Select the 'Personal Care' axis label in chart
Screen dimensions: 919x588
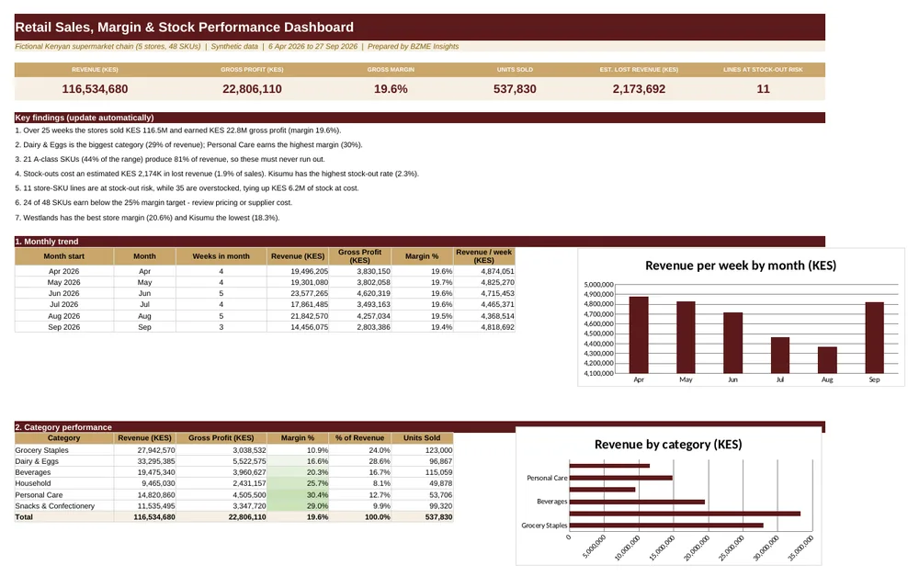coord(547,478)
